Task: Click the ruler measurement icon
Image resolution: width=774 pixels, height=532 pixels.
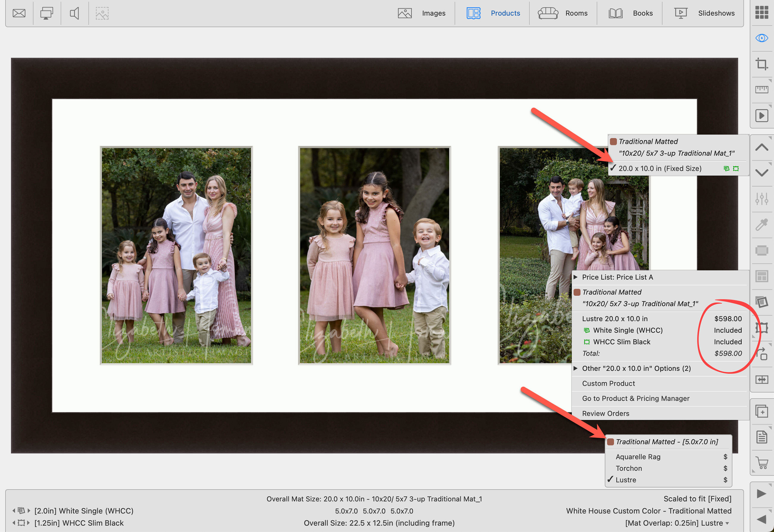Action: click(x=761, y=89)
